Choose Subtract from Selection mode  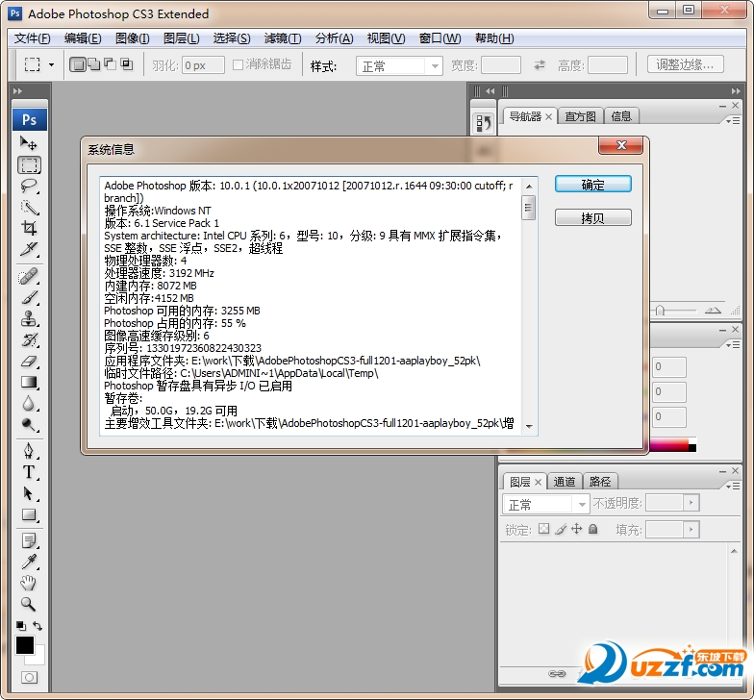[x=111, y=64]
